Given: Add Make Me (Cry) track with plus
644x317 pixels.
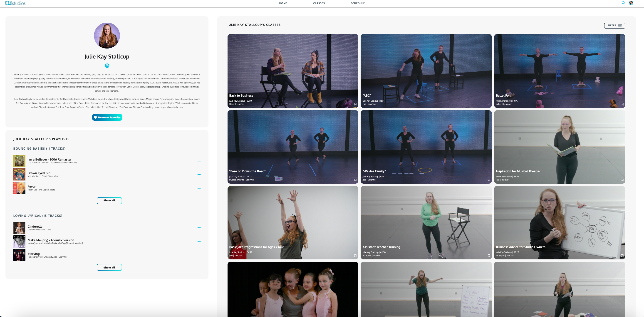Looking at the screenshot, I should [x=199, y=241].
